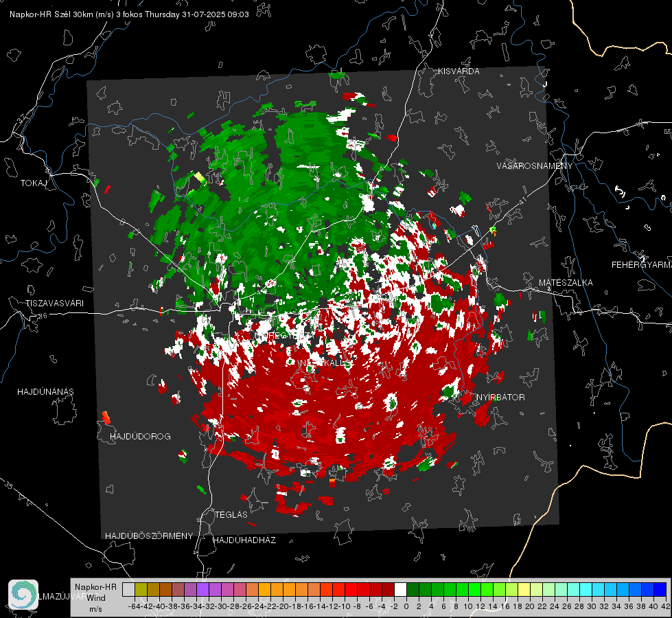Viewport: 672px width, 618px height.
Task: Pick the dark blue last legend swatch
Action: 660,589
